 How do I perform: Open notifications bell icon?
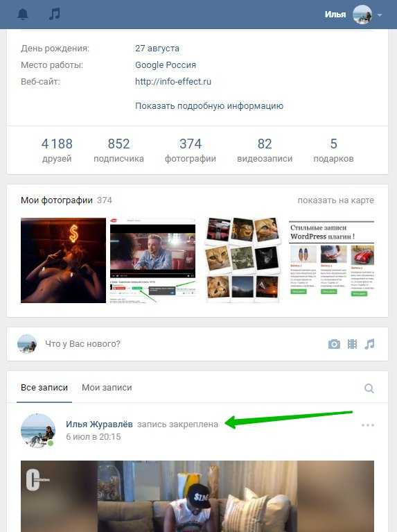[x=23, y=15]
